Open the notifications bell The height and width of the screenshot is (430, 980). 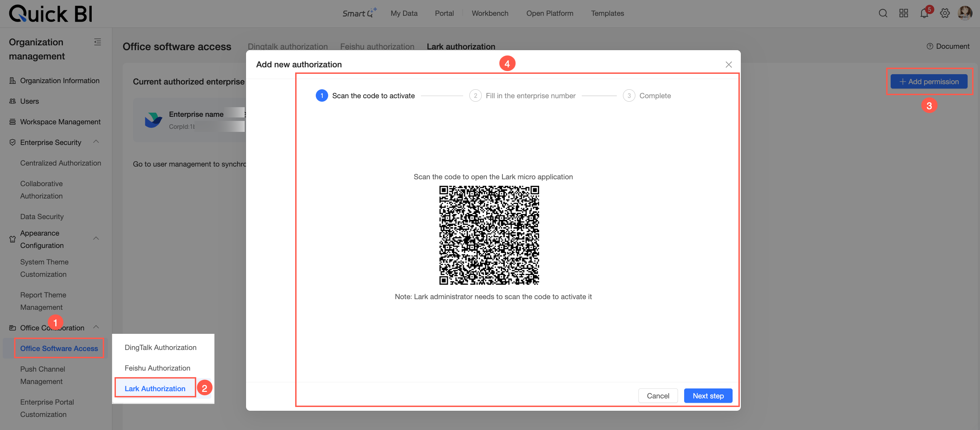[x=924, y=13]
